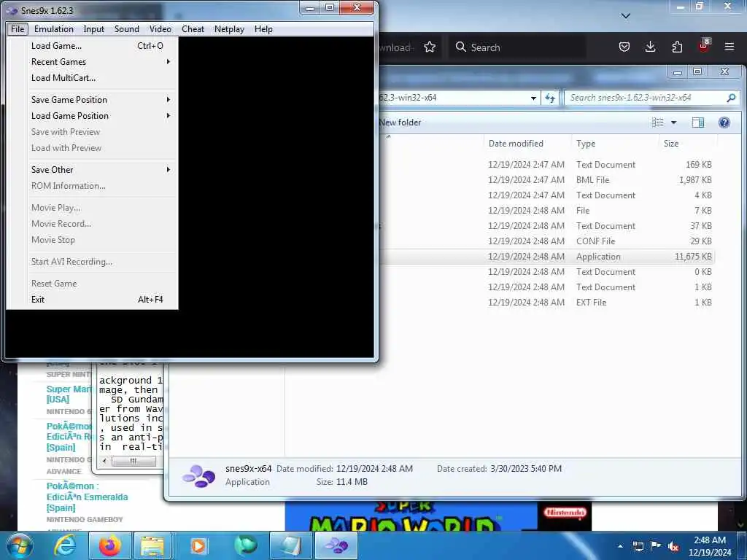Click text box horizontal scrollbar left arrow

pos(104,461)
